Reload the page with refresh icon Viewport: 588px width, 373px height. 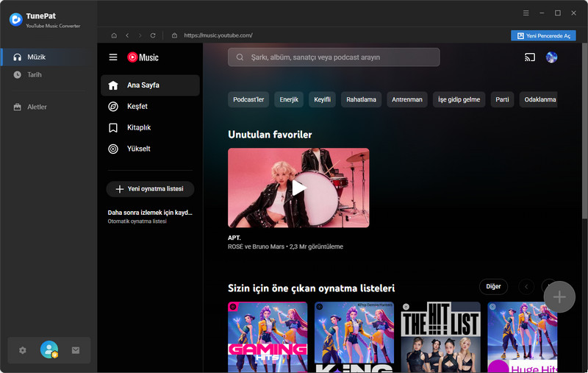[x=153, y=35]
